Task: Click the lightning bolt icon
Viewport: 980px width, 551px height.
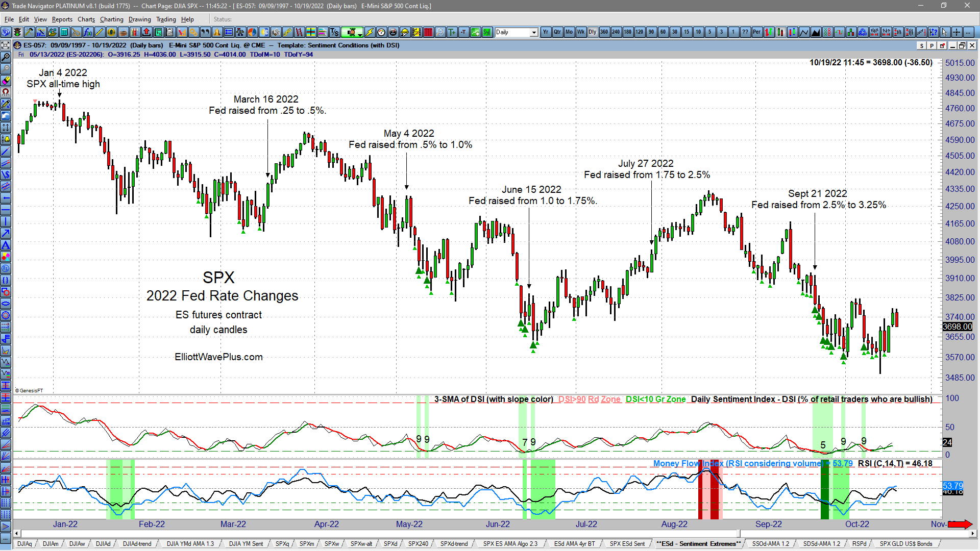Action: (369, 32)
